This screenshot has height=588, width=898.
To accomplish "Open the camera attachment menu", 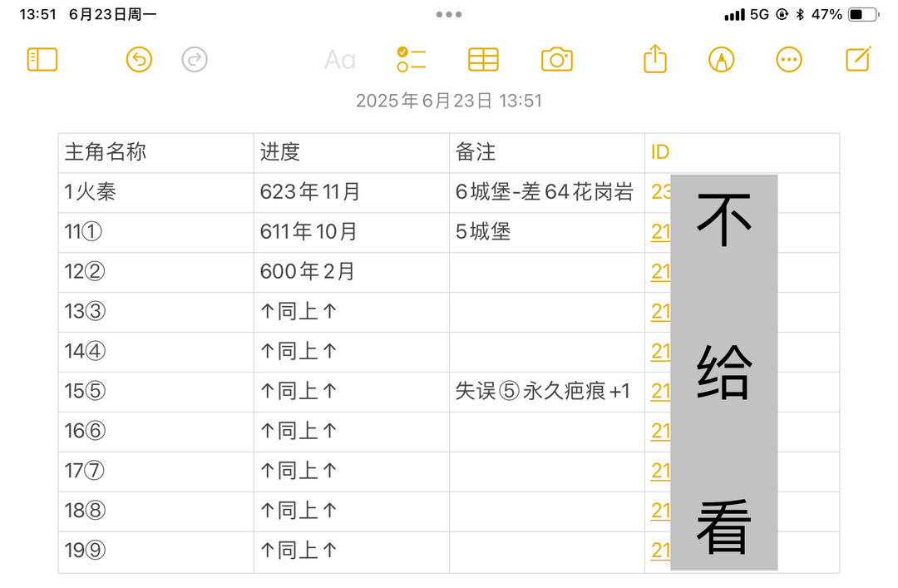I will 556,60.
